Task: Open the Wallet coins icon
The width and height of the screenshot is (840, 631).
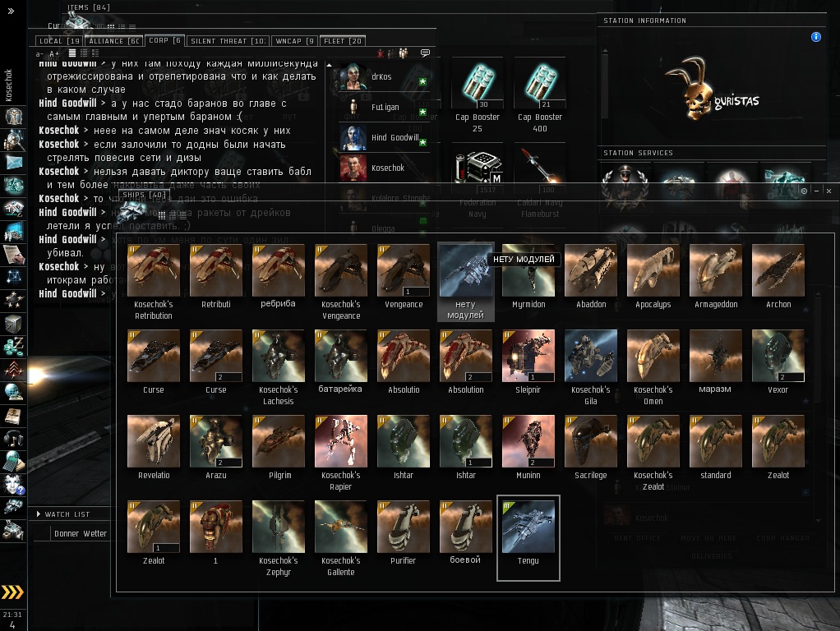Action: click(13, 347)
